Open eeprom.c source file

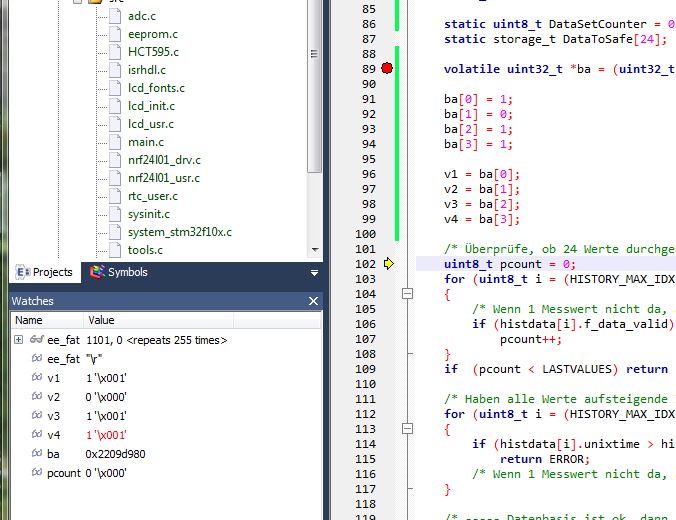[153, 34]
